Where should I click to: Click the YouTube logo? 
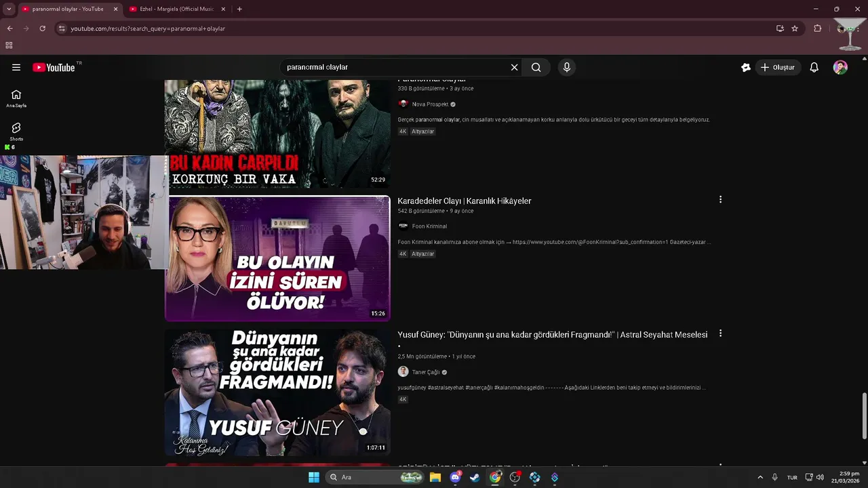[x=54, y=67]
